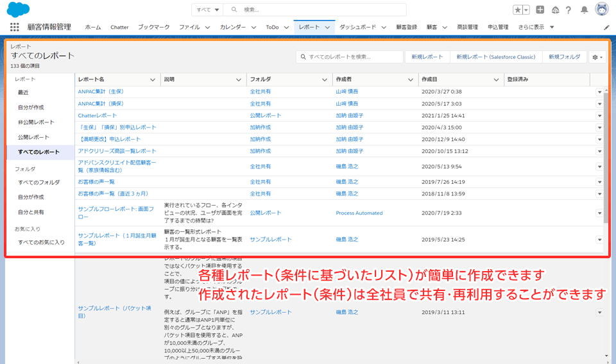Open the Chatter tab

119,28
